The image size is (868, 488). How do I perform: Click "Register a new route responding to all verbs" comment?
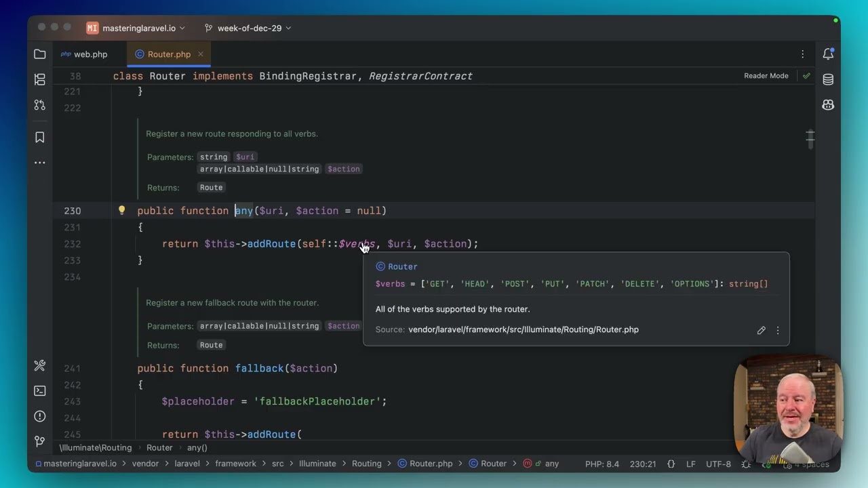click(232, 134)
